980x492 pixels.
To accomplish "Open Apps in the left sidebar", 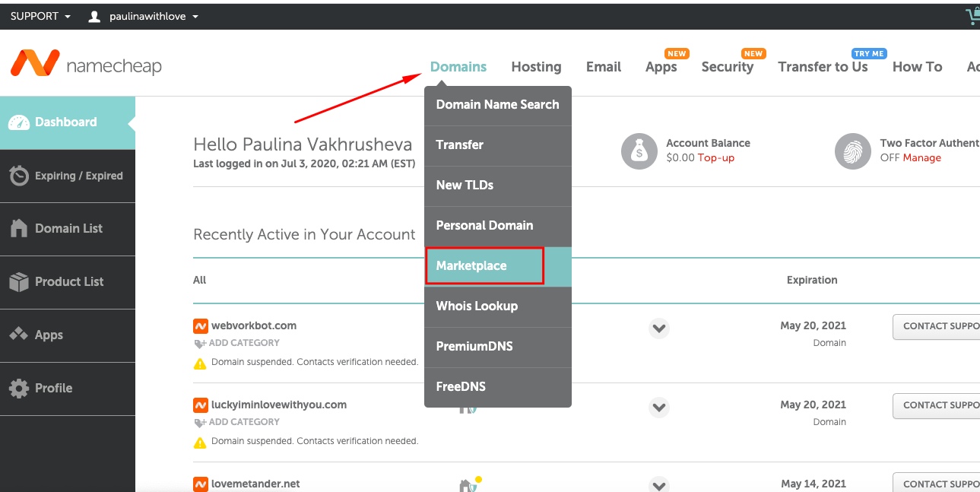I will point(68,335).
